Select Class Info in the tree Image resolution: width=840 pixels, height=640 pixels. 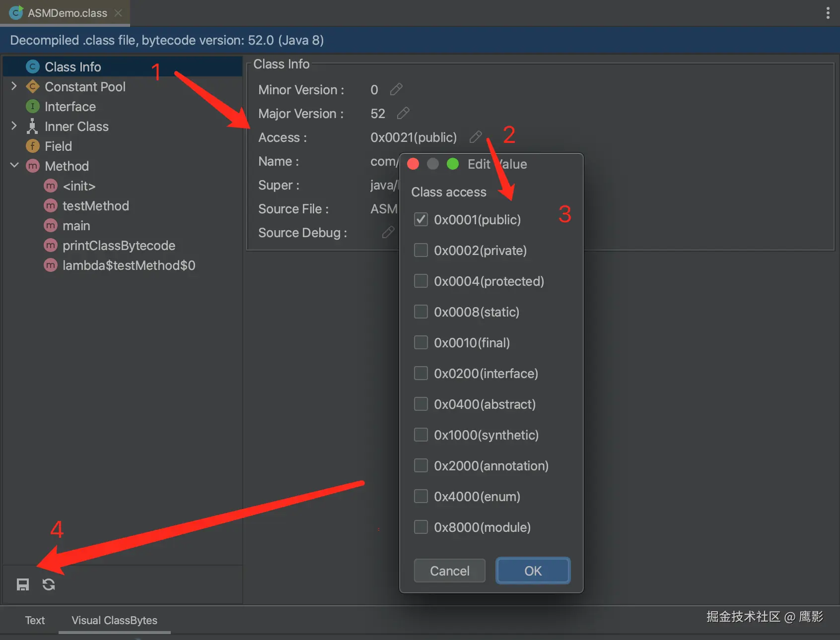(123, 66)
